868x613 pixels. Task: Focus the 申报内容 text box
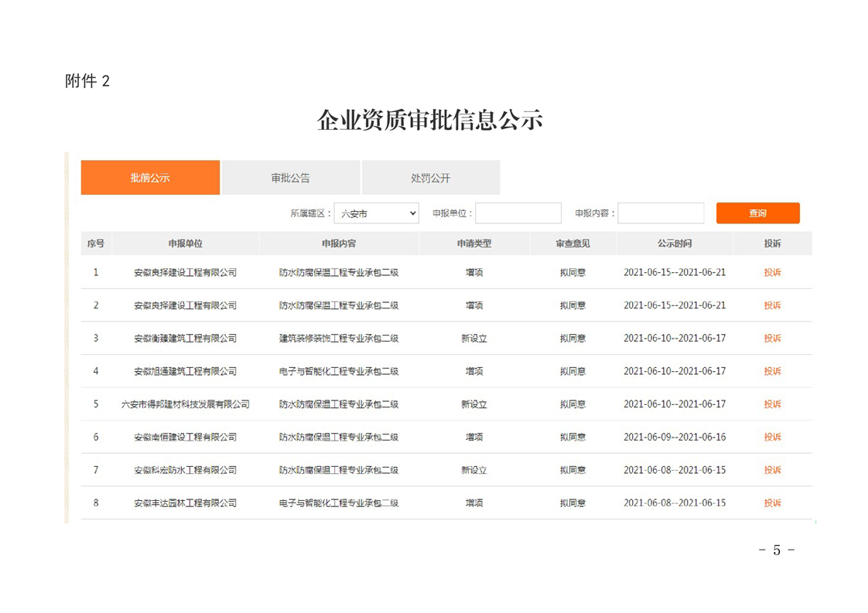tap(660, 213)
